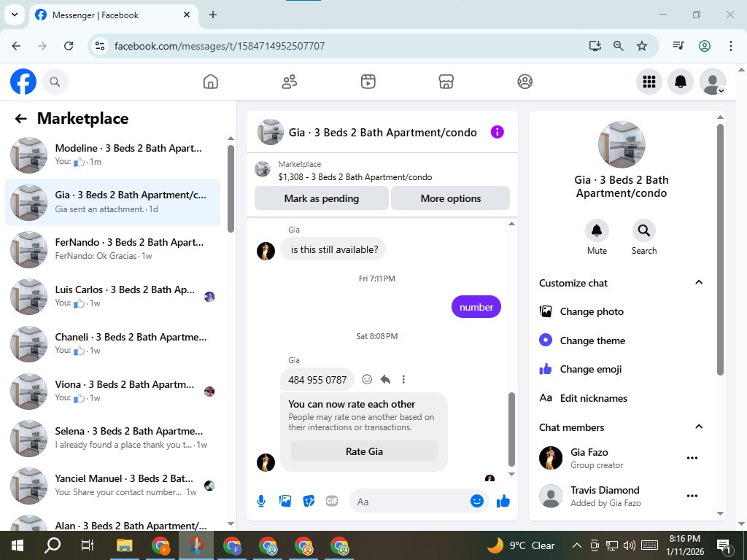The image size is (747, 560).
Task: Show hidden system tray icons chevron
Action: pyautogui.click(x=576, y=545)
